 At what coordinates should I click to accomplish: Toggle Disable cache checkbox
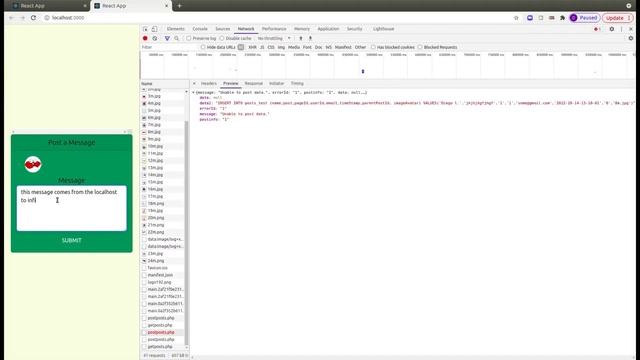222,38
